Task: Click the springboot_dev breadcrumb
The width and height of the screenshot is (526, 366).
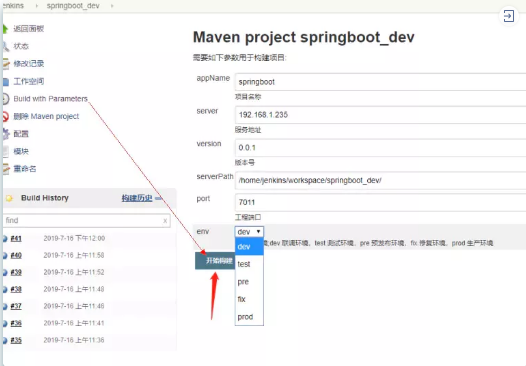Action: click(73, 6)
